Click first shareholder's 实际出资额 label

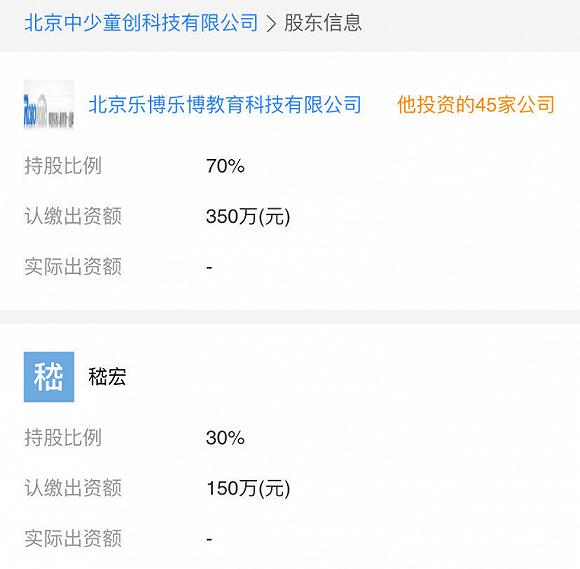pyautogui.click(x=73, y=267)
